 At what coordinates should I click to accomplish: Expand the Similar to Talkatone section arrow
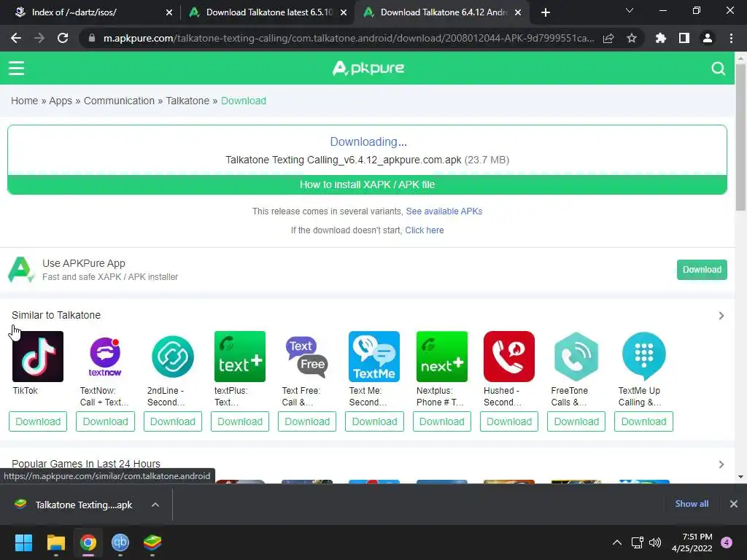(x=721, y=316)
